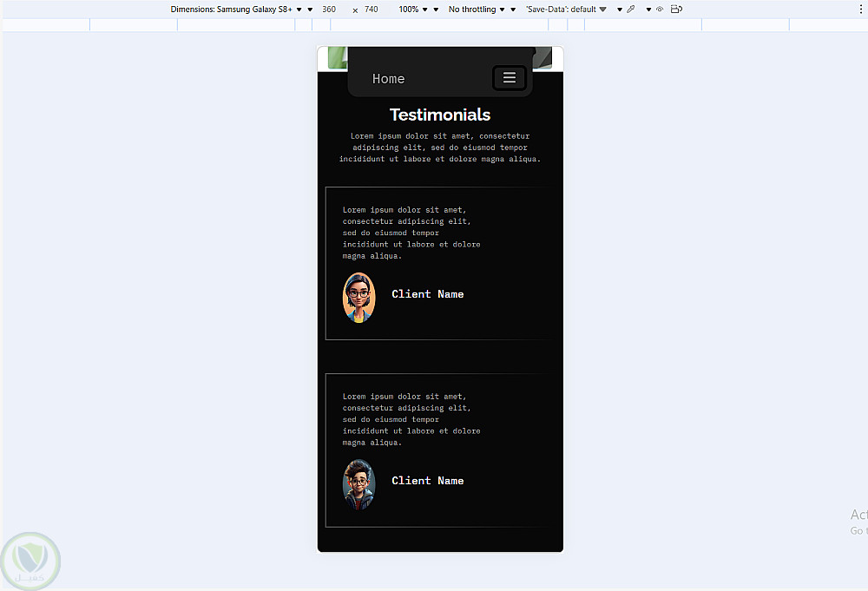Click the first testimonial card text
This screenshot has height=591, width=868.
pos(411,233)
